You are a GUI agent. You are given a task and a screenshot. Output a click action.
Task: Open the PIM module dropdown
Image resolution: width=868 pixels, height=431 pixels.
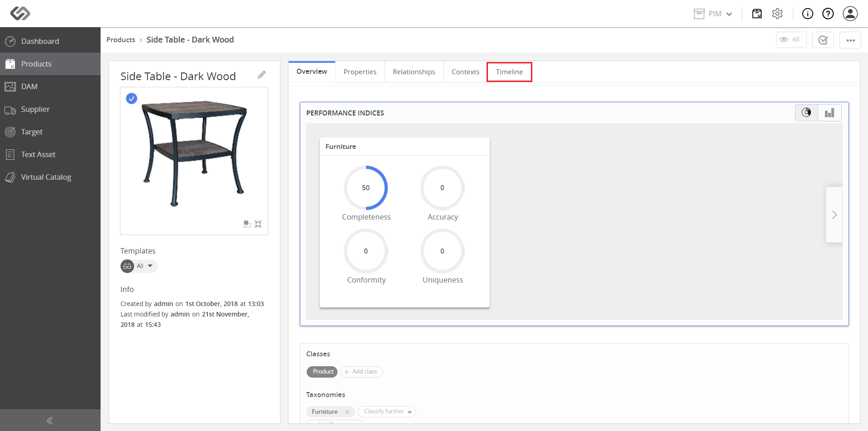713,14
